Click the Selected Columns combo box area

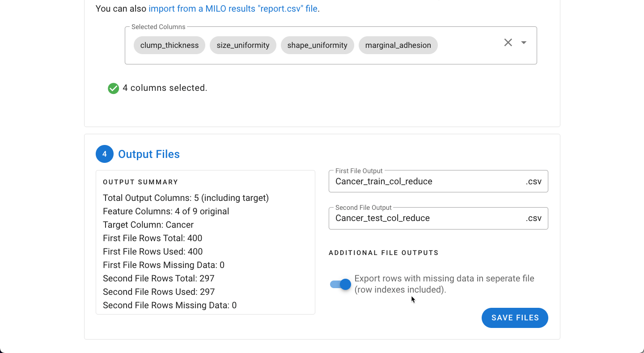tap(331, 45)
